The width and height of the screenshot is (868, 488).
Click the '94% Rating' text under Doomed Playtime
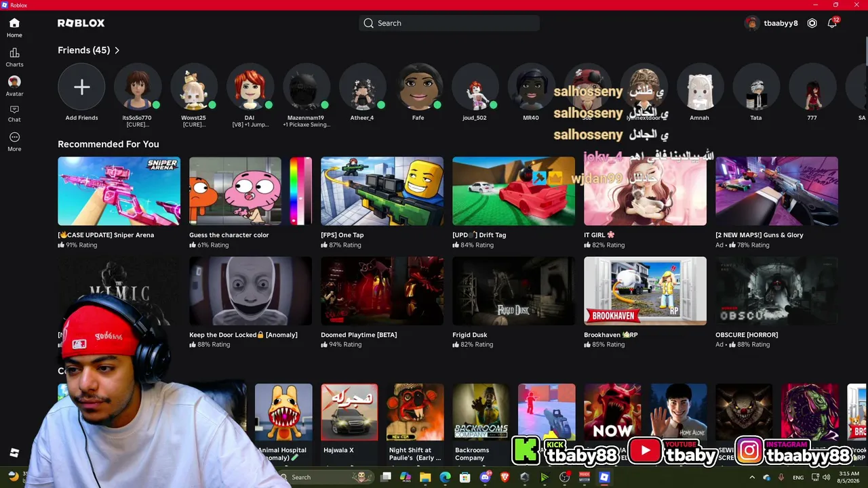pyautogui.click(x=346, y=345)
